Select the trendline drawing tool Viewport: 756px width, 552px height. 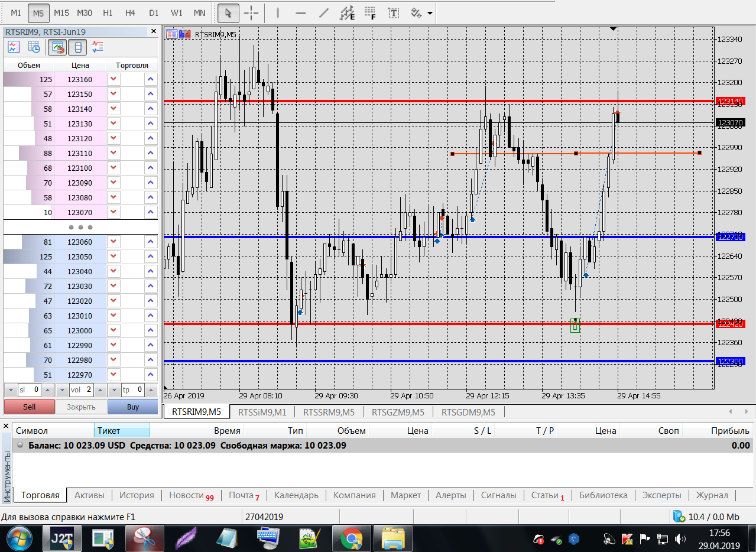(323, 12)
